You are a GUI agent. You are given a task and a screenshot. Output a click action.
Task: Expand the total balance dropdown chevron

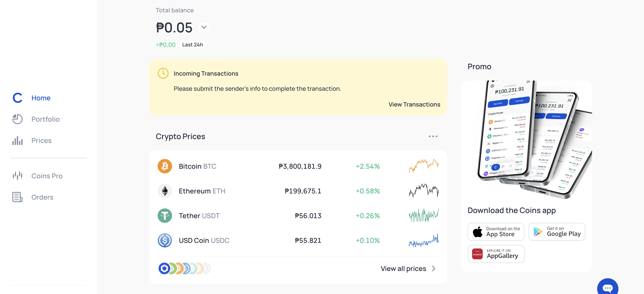point(204,27)
